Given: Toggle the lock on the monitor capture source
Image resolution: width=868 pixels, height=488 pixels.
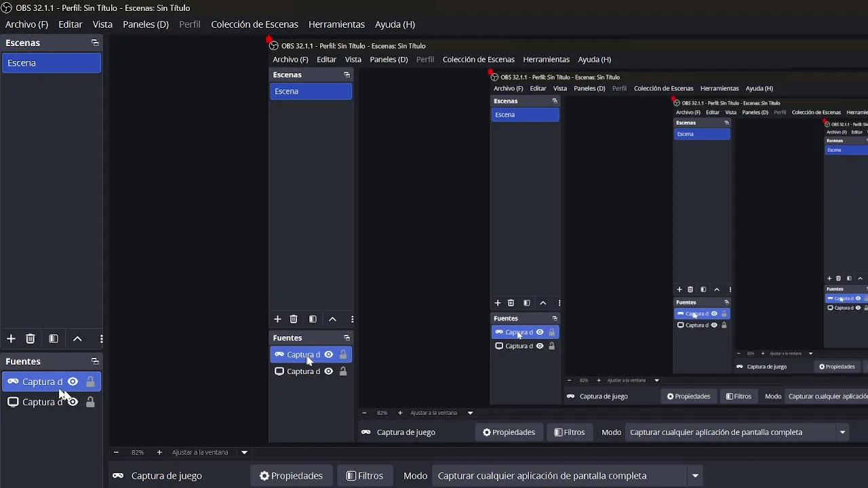Looking at the screenshot, I should pos(90,402).
